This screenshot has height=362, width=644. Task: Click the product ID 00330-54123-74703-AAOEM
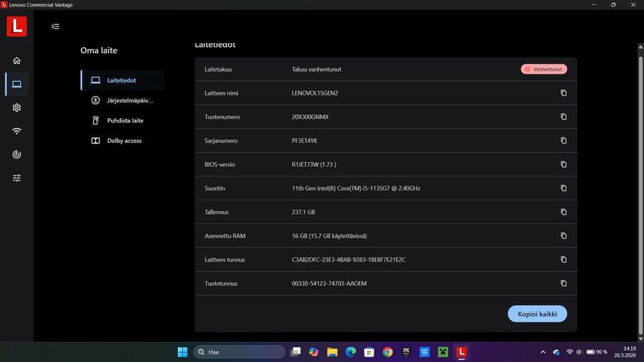pyautogui.click(x=329, y=284)
